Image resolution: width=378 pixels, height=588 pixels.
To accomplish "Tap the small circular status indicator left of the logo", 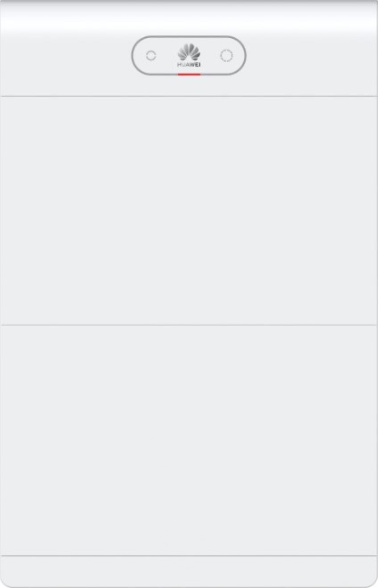I will click(151, 56).
